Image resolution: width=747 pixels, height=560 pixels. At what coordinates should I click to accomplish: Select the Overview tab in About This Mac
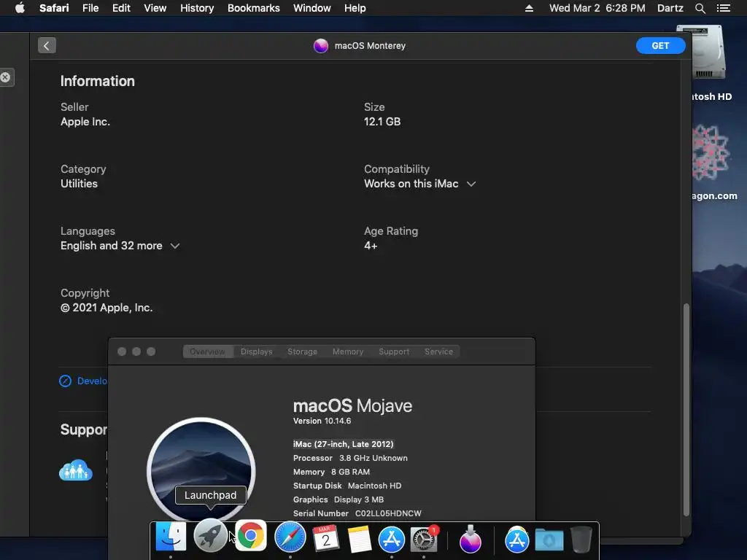(x=207, y=351)
